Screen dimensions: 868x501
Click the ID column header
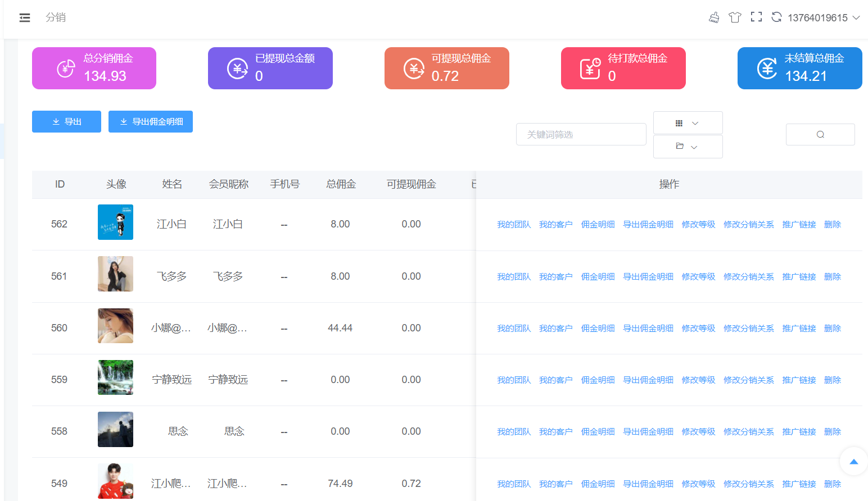coord(60,184)
